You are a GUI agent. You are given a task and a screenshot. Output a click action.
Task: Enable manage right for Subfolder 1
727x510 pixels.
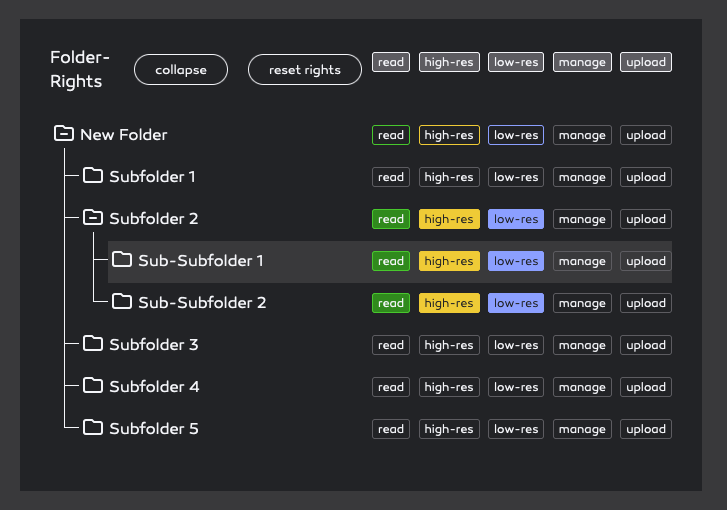[x=582, y=177]
